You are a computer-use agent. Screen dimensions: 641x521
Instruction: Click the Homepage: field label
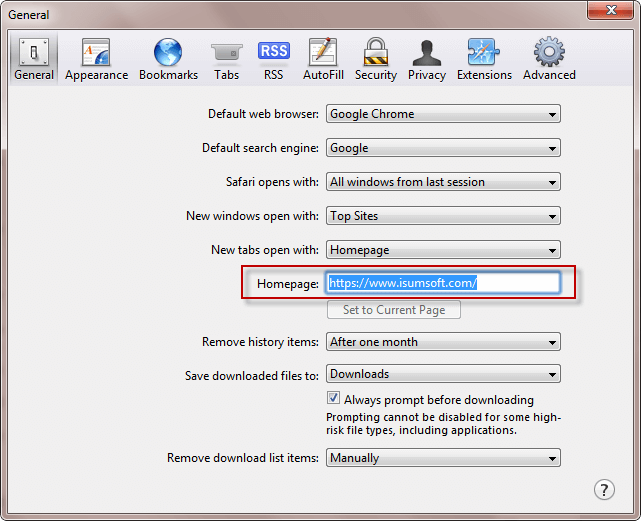pos(288,284)
